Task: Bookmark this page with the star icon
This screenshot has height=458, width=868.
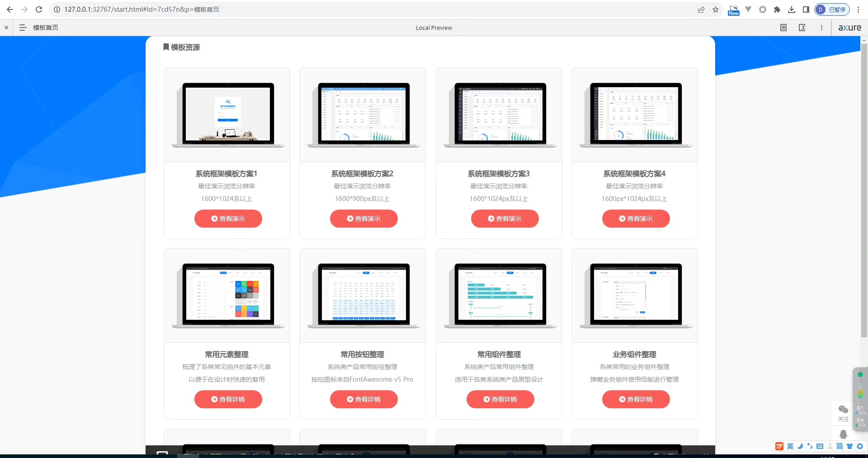Action: click(716, 9)
